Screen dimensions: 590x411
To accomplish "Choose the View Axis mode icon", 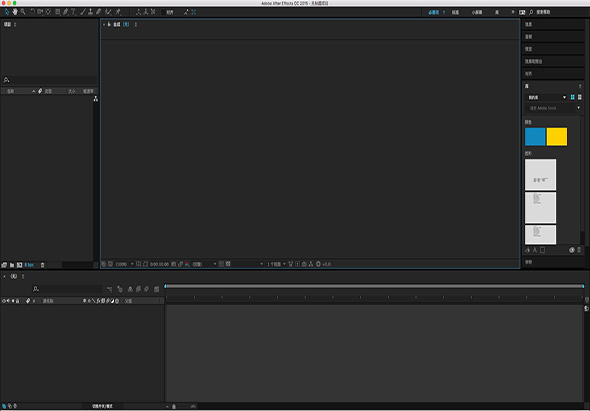I will [x=153, y=12].
